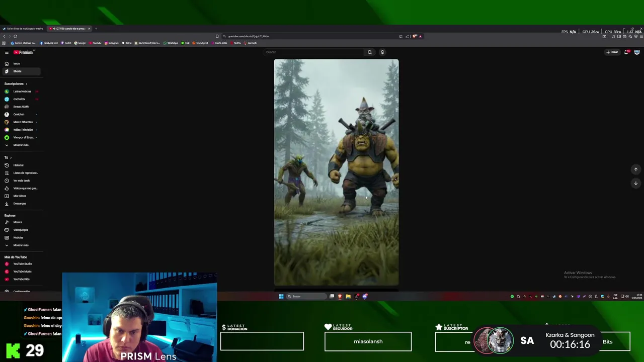644x362 pixels.
Task: Select the 'cuando ella te pregu' YouTube tab
Action: (x=69, y=29)
